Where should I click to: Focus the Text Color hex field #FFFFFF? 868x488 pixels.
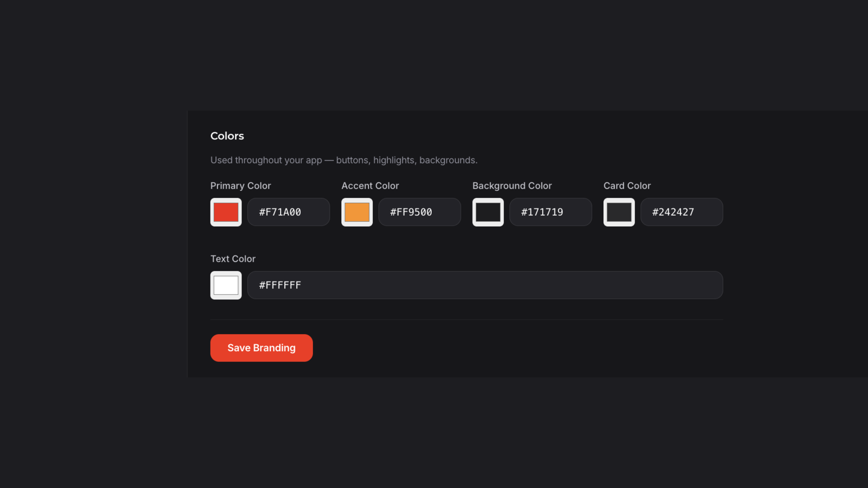point(485,285)
